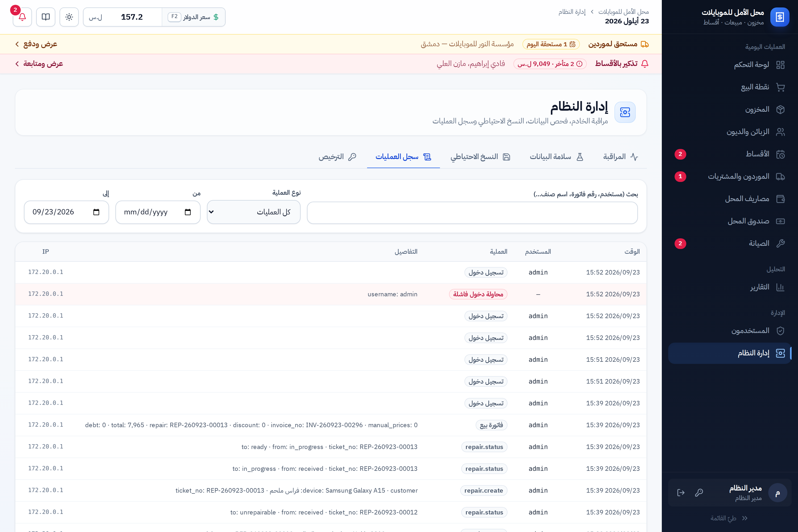Click the مستحقة اليوم badge
Image resolution: width=798 pixels, height=532 pixels.
(551, 44)
